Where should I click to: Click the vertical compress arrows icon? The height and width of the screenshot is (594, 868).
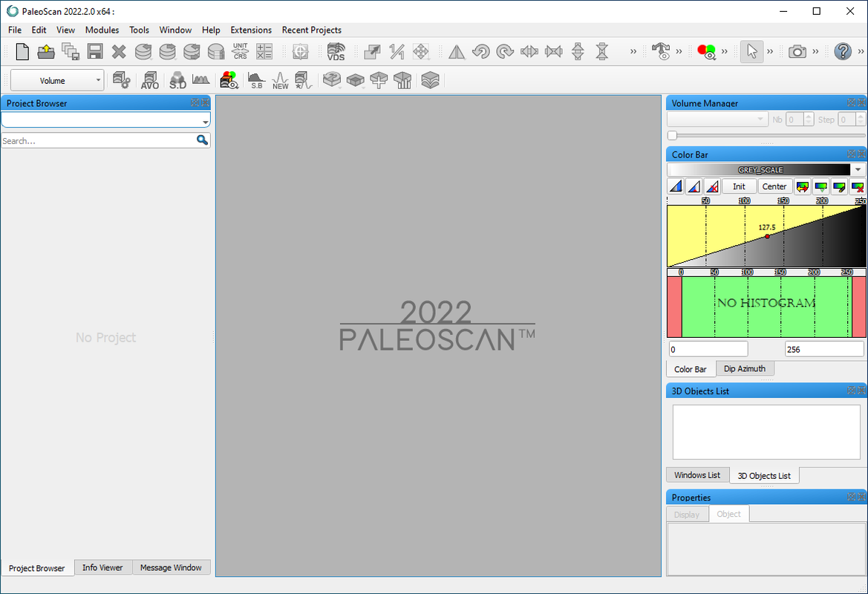click(602, 51)
